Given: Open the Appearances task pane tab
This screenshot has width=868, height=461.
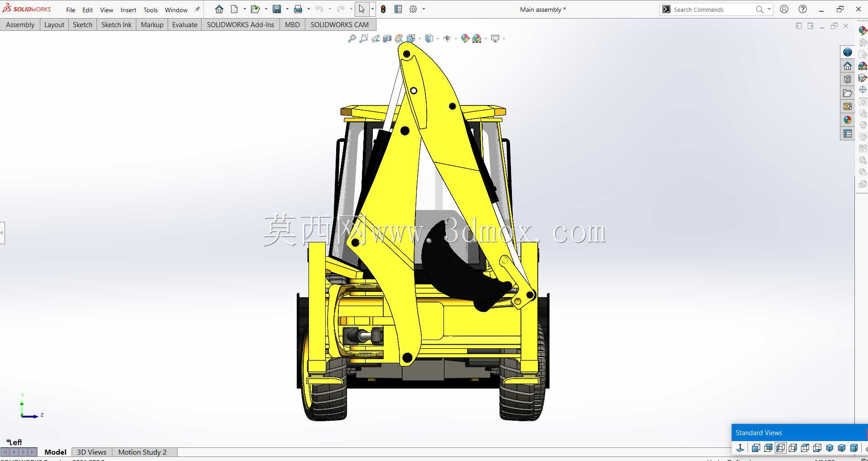Looking at the screenshot, I should tap(848, 120).
